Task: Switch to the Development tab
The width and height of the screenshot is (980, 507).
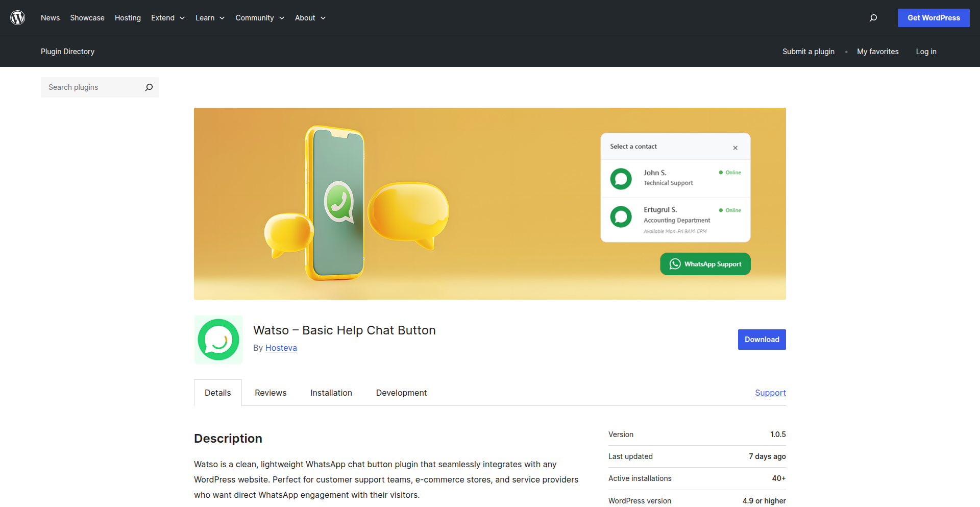Action: click(401, 393)
